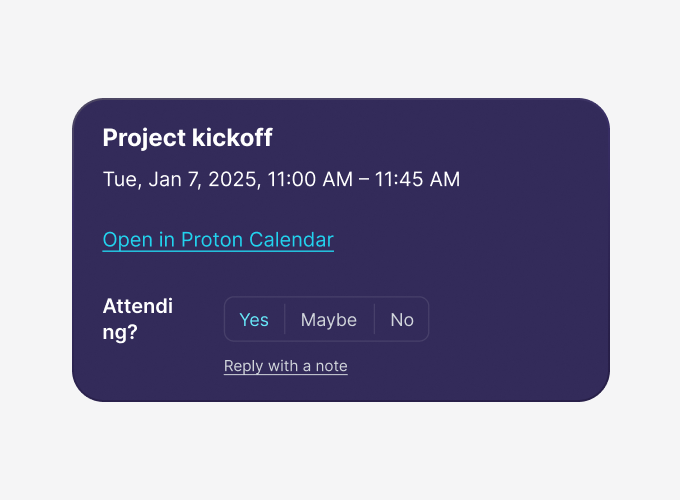Viewport: 680px width, 500px height.
Task: Click the dash between the event times
Action: click(363, 180)
